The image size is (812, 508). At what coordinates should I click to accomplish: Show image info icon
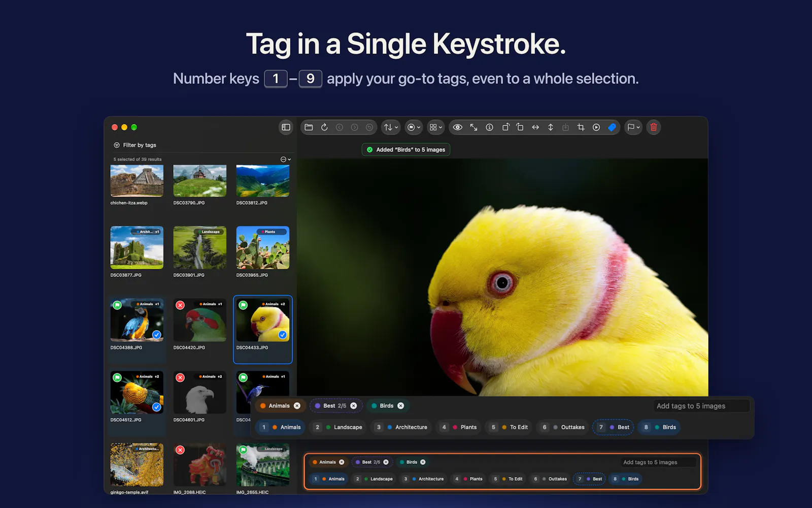point(489,128)
